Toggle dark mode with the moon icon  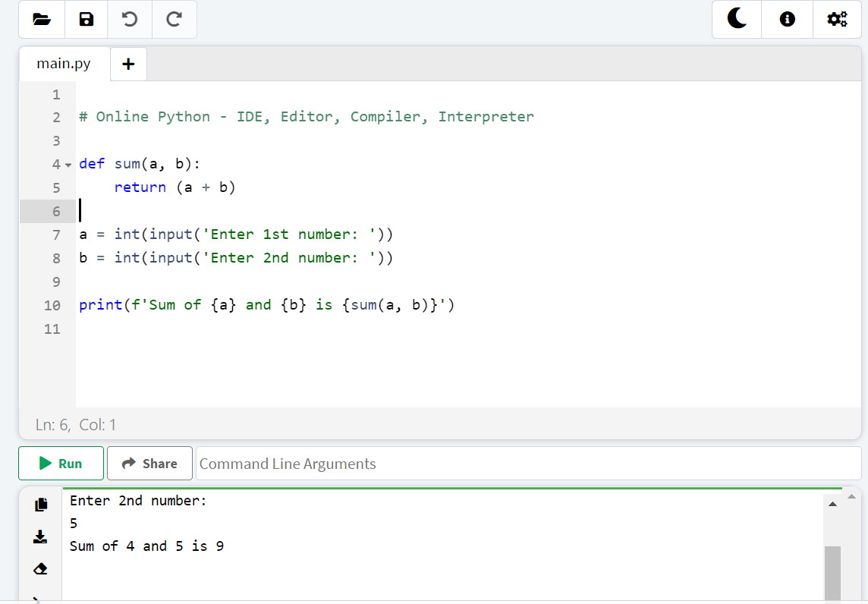737,20
